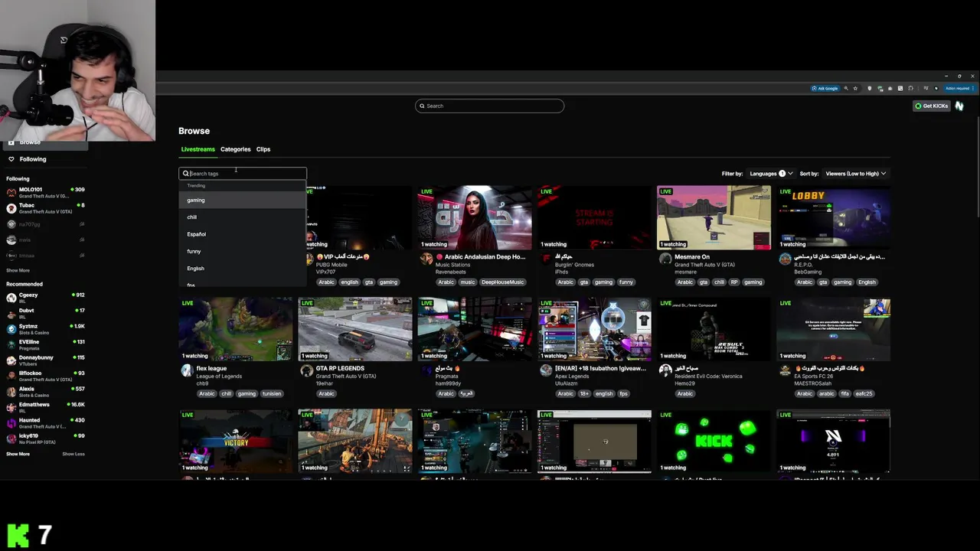Click the tunisien tag under flex league
The width and height of the screenshot is (980, 551).
point(272,394)
